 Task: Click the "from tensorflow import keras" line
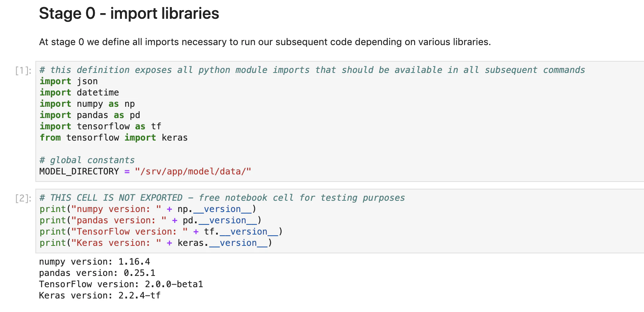coord(114,138)
